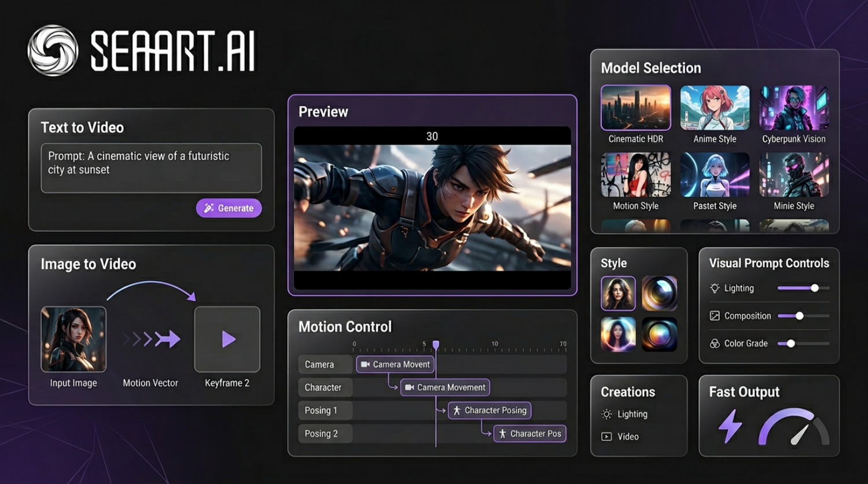Click the Lighting sun icon in Creations
Screen dimensions: 868x484
click(606, 414)
